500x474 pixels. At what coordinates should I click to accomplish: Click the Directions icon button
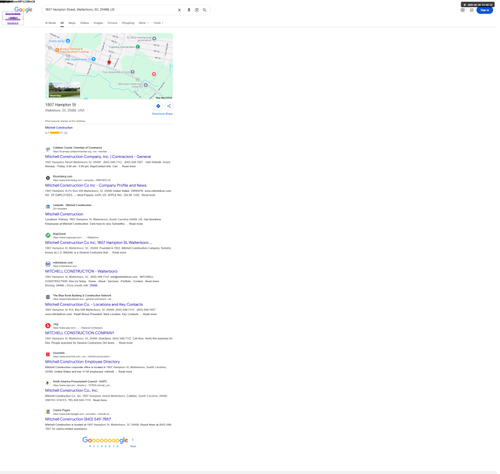[x=158, y=106]
